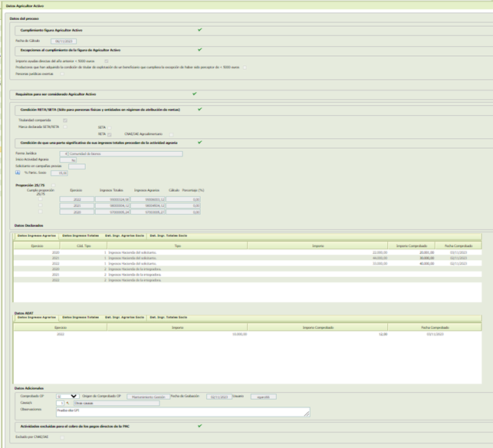493x448 pixels.
Task: Click the lookup icon next to Causa/s code
Action: point(68,403)
